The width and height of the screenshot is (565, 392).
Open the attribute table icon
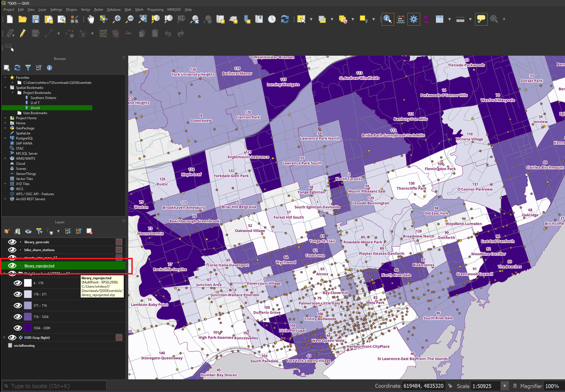(439, 19)
